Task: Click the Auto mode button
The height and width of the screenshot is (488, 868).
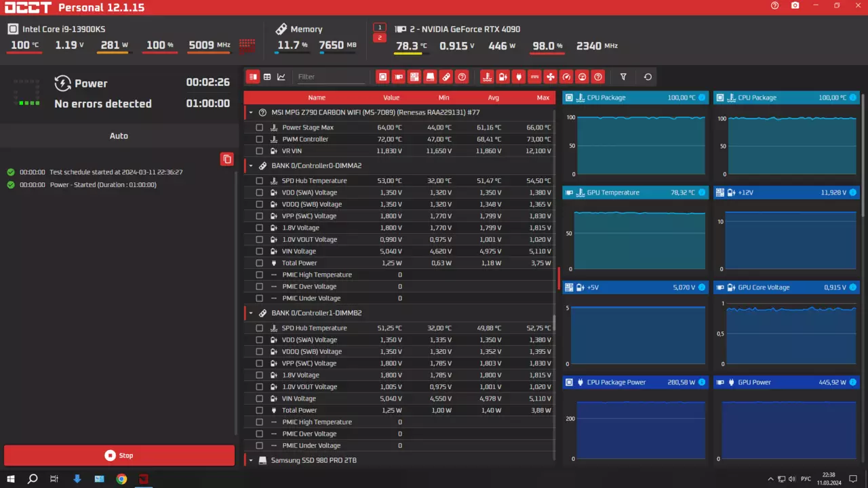Action: pyautogui.click(x=119, y=136)
